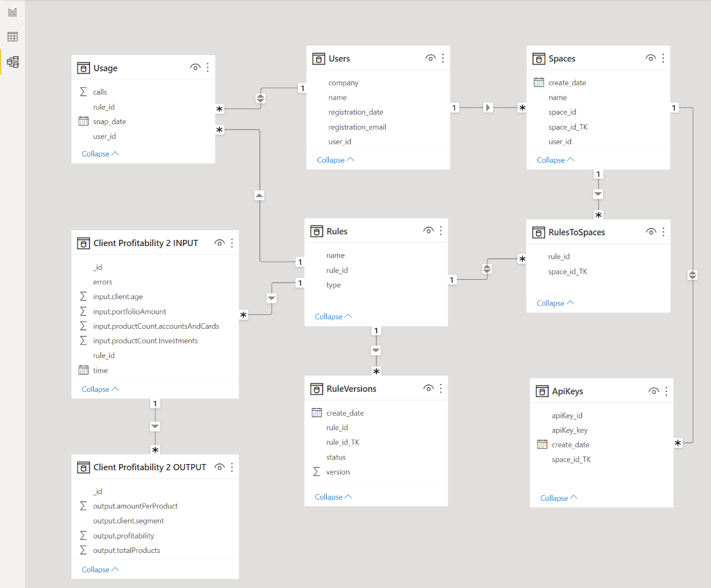Select output.profitability field in OUTPUT table
This screenshot has width=711, height=588.
coord(123,535)
